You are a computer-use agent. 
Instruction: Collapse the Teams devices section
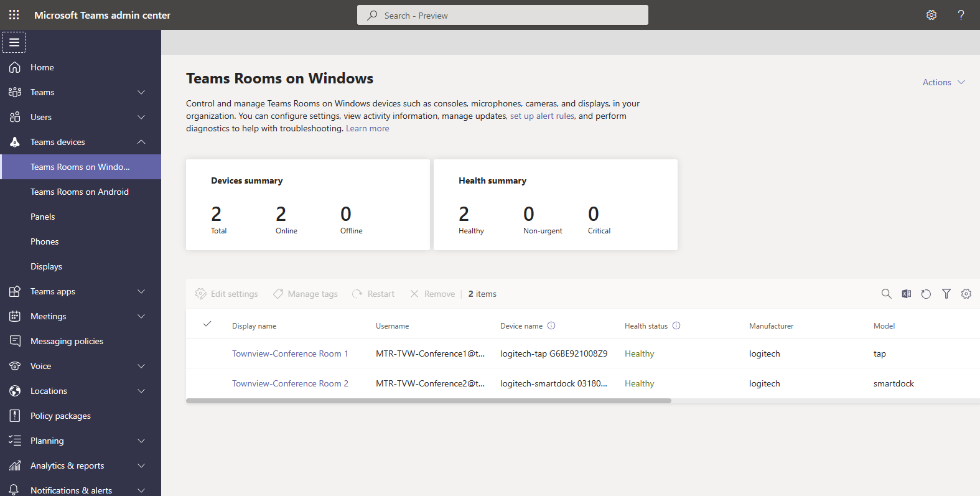tap(141, 142)
